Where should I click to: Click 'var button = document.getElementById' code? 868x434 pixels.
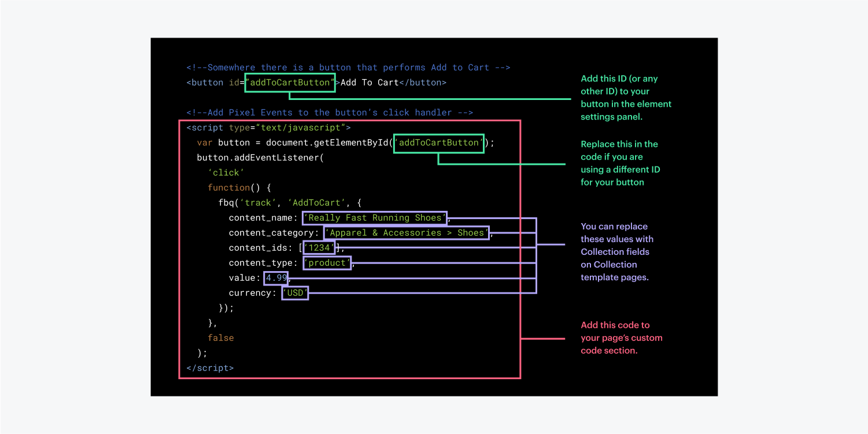tap(292, 143)
